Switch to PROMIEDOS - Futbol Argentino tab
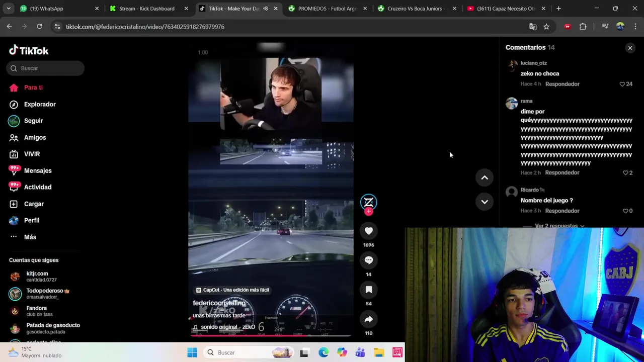Viewport: 644px width, 362px height. click(327, 9)
